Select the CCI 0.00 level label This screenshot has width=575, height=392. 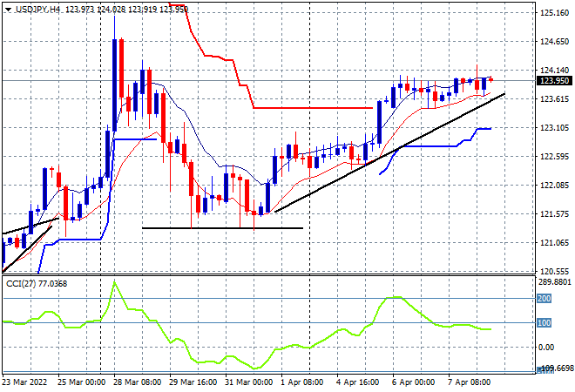[x=546, y=348]
